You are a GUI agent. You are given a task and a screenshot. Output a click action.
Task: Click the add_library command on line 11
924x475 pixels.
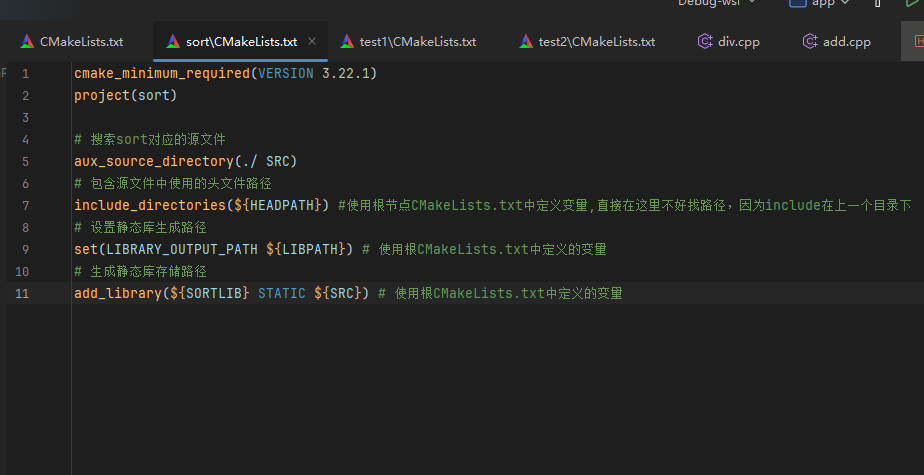point(118,293)
